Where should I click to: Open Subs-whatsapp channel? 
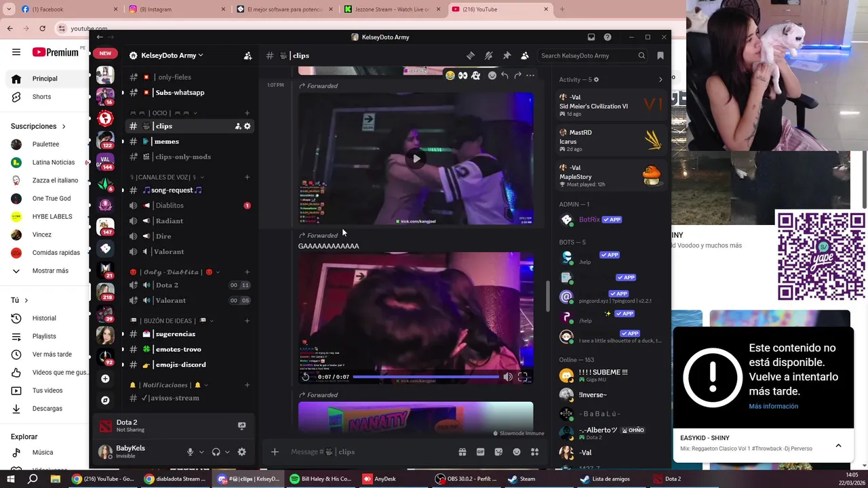190,93
